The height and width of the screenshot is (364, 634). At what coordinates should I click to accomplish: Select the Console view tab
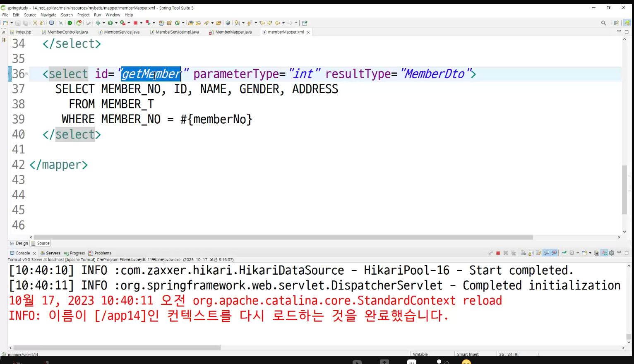[20, 253]
